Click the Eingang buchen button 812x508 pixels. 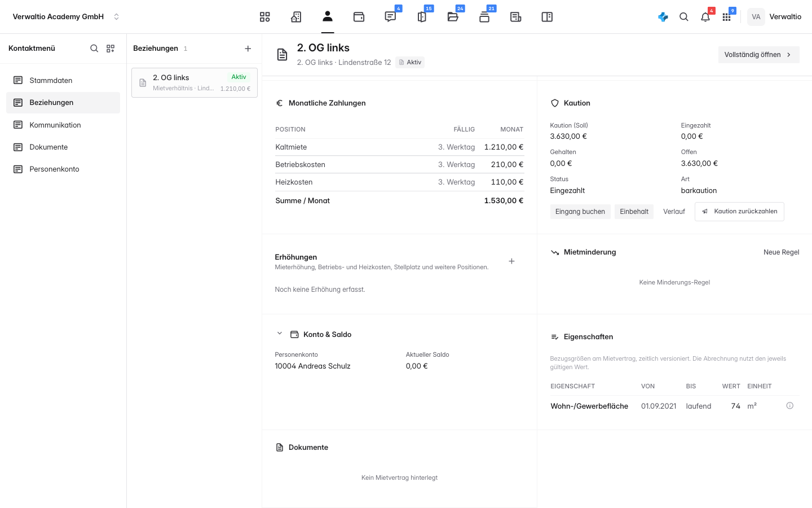[580, 212]
